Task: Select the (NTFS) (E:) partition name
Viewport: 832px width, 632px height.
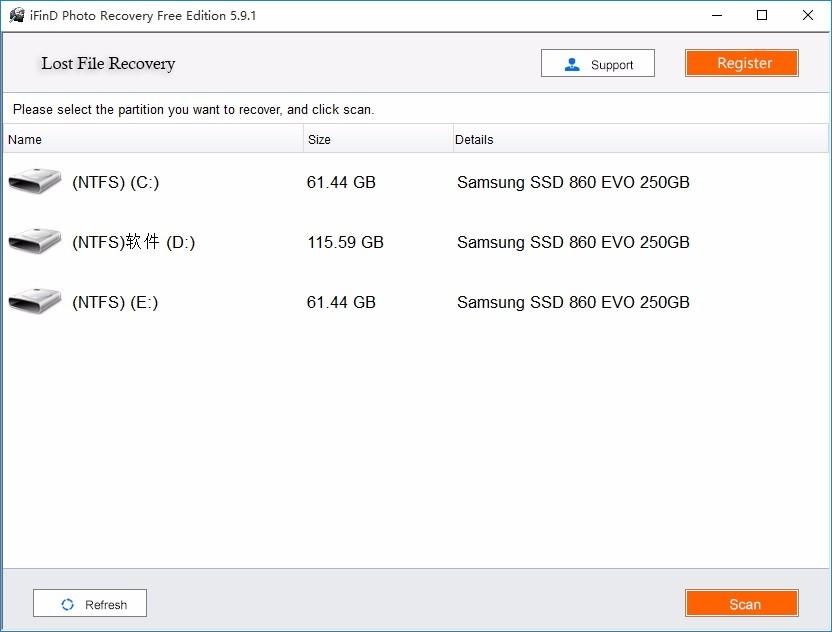Action: (x=115, y=302)
